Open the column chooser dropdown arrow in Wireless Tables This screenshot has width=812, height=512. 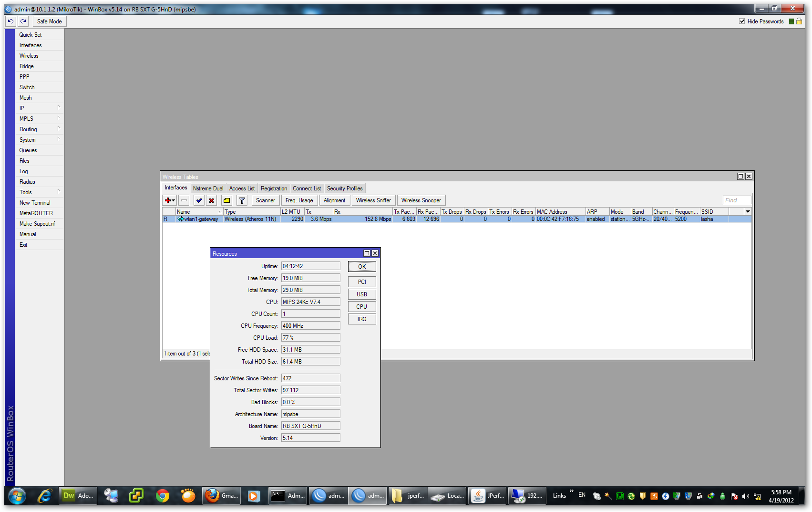pyautogui.click(x=748, y=211)
